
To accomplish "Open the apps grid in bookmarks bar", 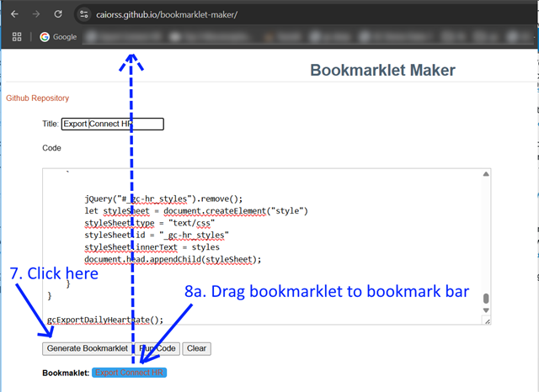I will pyautogui.click(x=17, y=37).
